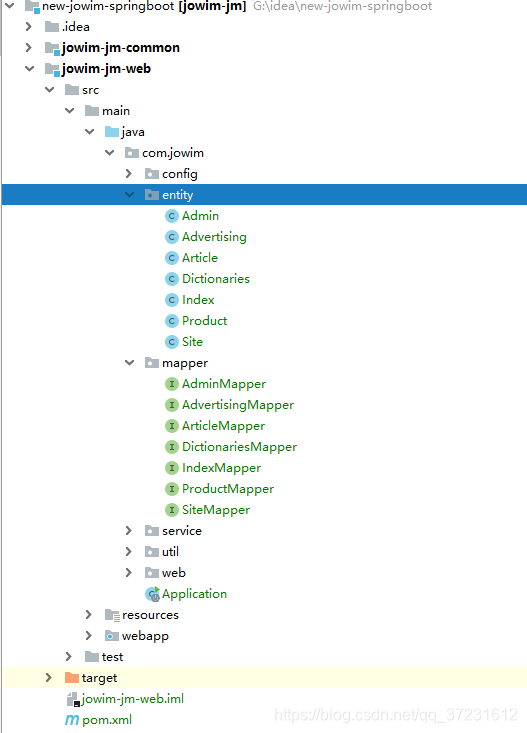The height and width of the screenshot is (733, 527).
Task: Collapse the src folder arrow
Action: [x=50, y=90]
